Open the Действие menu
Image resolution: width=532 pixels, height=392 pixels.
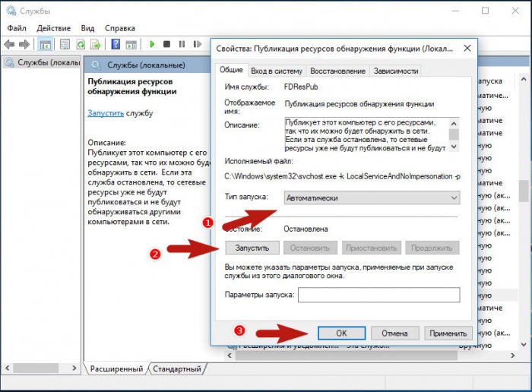point(54,28)
